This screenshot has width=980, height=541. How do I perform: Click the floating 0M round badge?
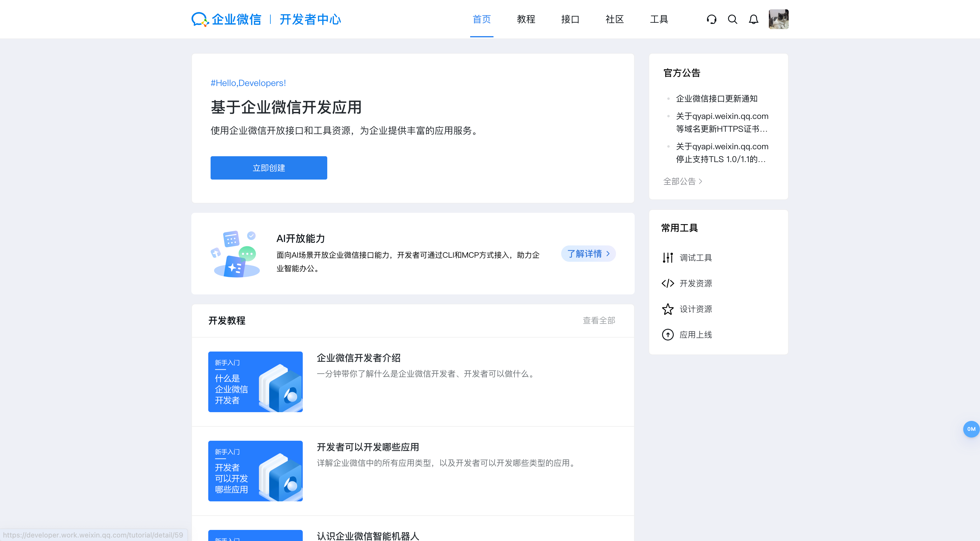click(x=971, y=429)
